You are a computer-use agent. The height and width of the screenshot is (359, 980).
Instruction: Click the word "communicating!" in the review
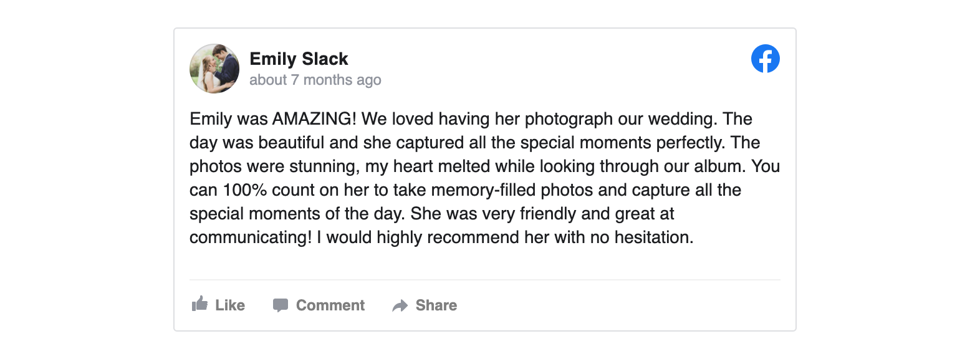coord(251,237)
